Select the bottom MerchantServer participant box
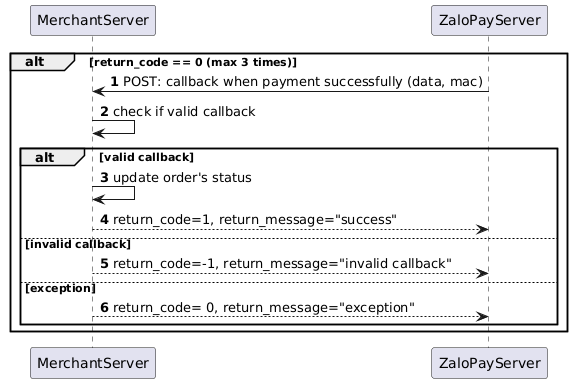572x383 pixels. pyautogui.click(x=93, y=363)
